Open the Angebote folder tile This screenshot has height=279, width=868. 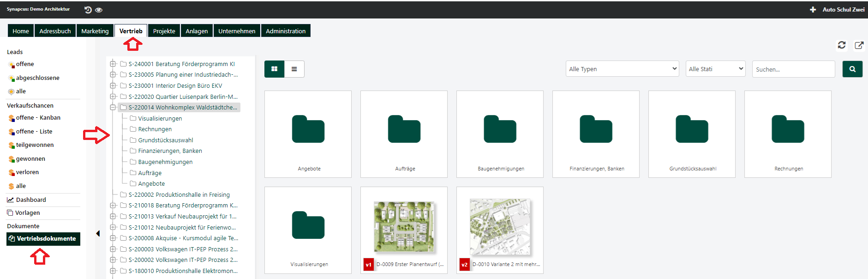coord(308,134)
